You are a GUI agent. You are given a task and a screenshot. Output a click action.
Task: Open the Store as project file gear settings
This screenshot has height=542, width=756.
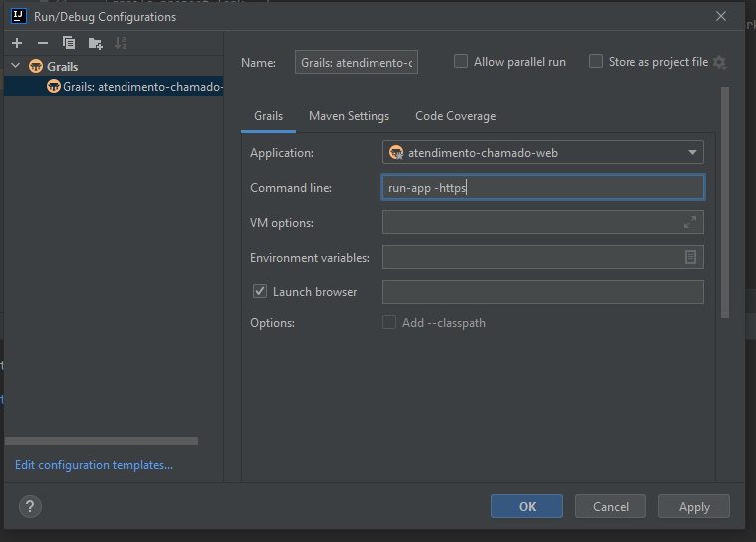[x=719, y=62]
